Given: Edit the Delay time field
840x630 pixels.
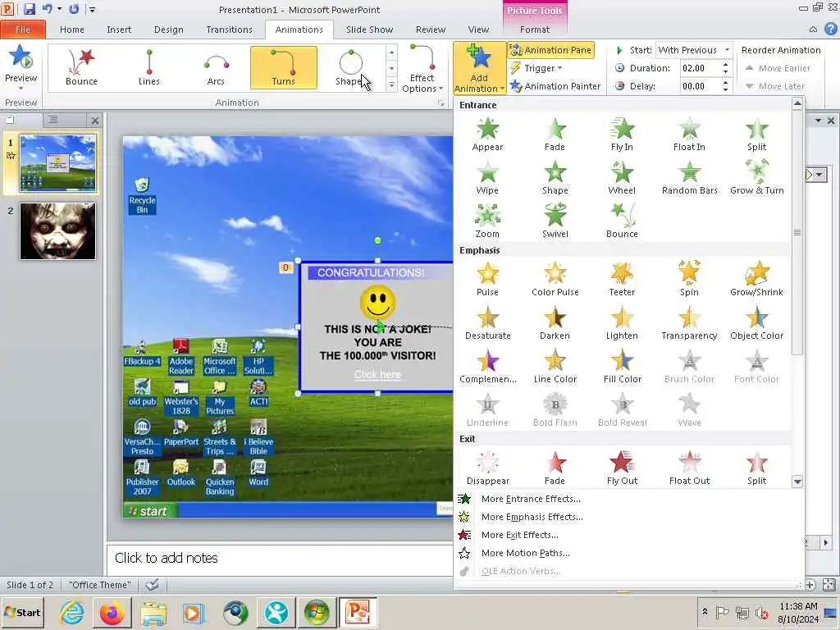Looking at the screenshot, I should pos(699,85).
